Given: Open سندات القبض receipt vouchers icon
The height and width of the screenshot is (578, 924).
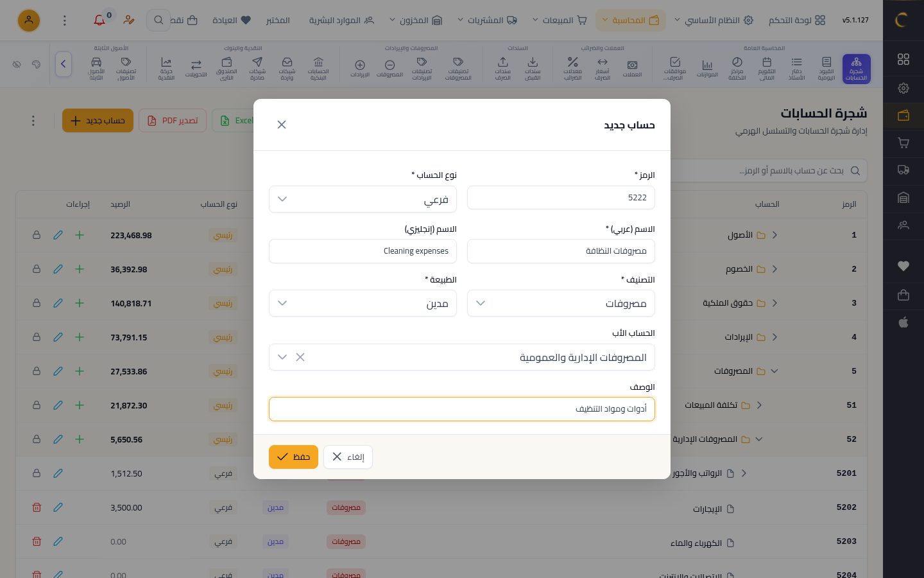Looking at the screenshot, I should coord(533,69).
